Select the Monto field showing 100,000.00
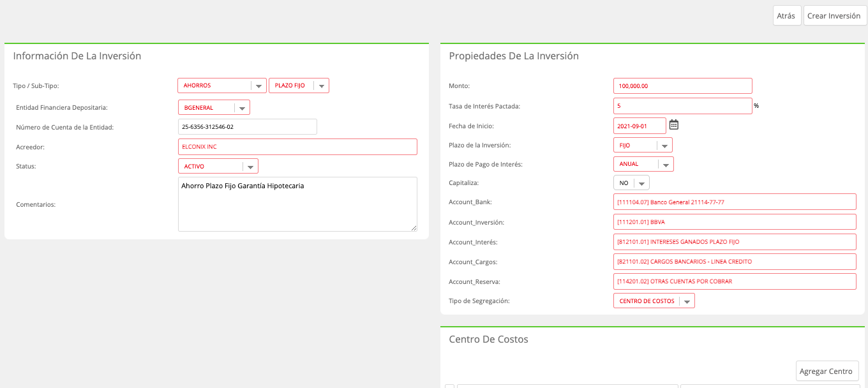868x388 pixels. point(683,86)
